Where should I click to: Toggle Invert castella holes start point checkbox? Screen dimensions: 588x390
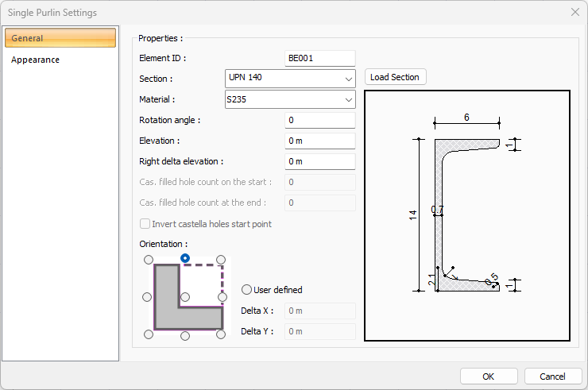pyautogui.click(x=145, y=224)
